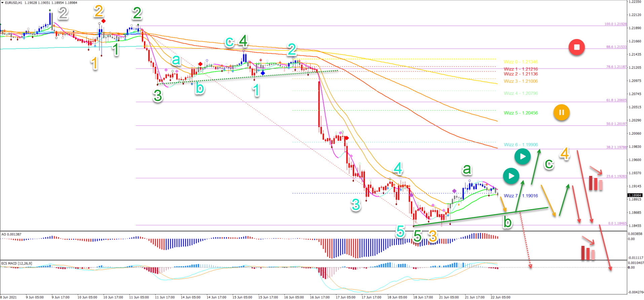The height and width of the screenshot is (300, 644).
Task: Click the 0.0010407 MACD scale value
Action: (x=636, y=263)
